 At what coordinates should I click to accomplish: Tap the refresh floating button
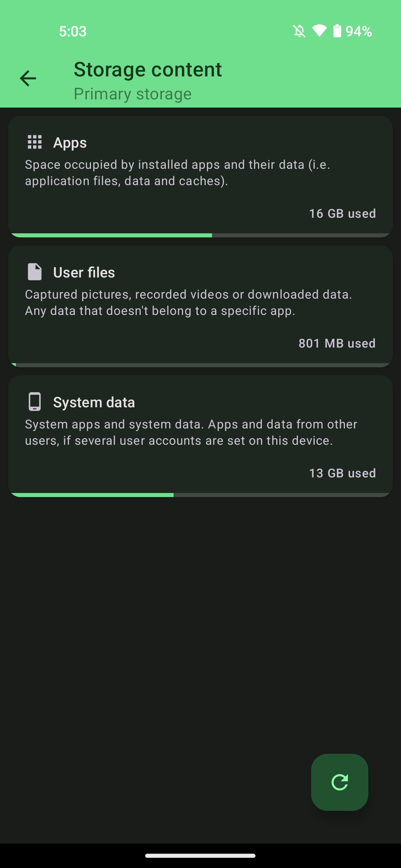tap(339, 782)
